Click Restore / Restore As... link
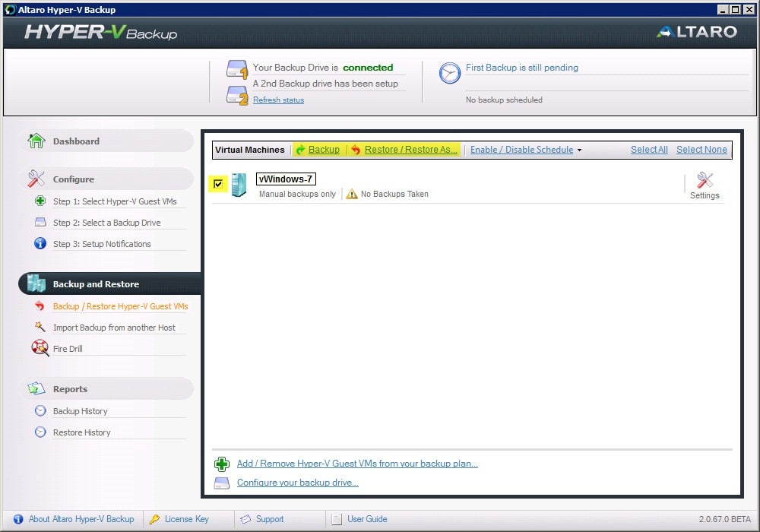This screenshot has height=532, width=760. (x=410, y=150)
